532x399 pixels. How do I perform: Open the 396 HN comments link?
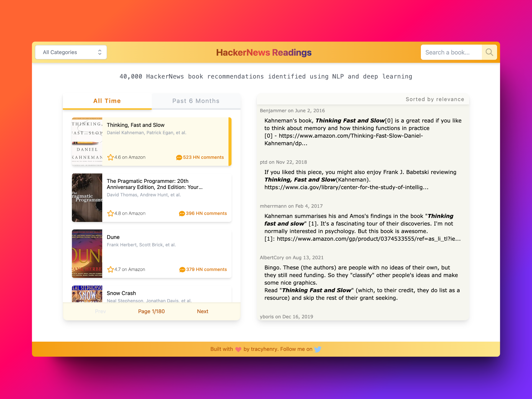206,213
